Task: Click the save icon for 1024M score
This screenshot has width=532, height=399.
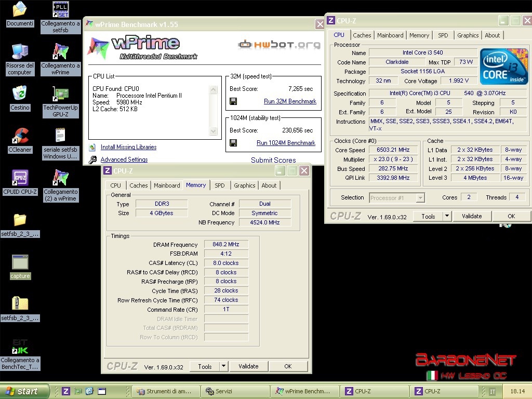Action: [x=233, y=143]
